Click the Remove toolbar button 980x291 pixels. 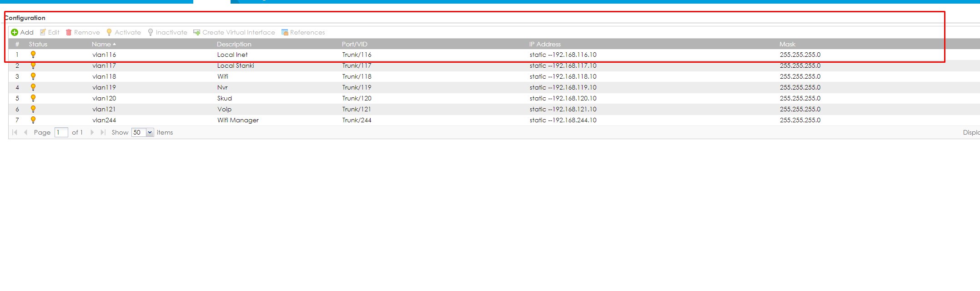83,32
